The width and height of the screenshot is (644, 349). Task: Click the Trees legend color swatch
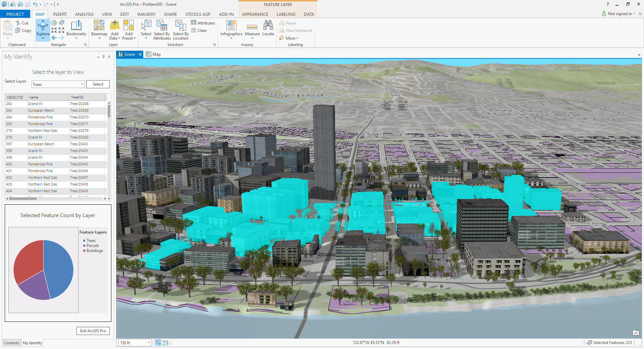(84, 240)
